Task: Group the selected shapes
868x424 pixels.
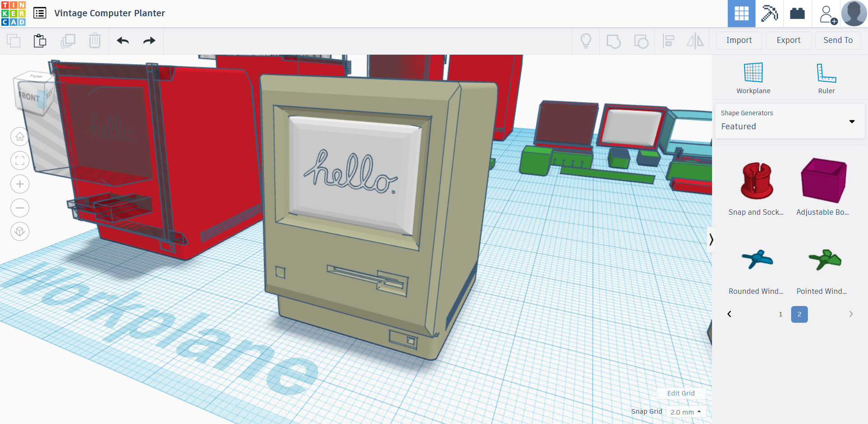Action: tap(613, 41)
